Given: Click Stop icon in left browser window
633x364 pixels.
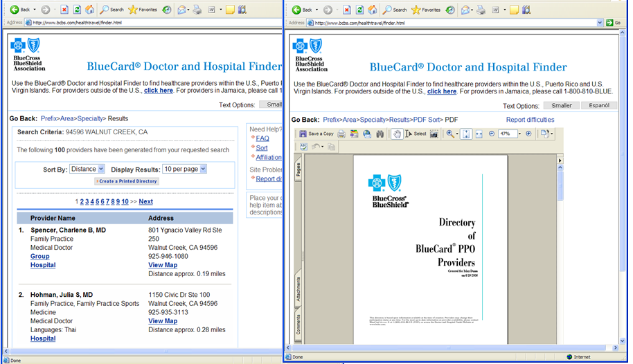Looking at the screenshot, I should point(64,10).
